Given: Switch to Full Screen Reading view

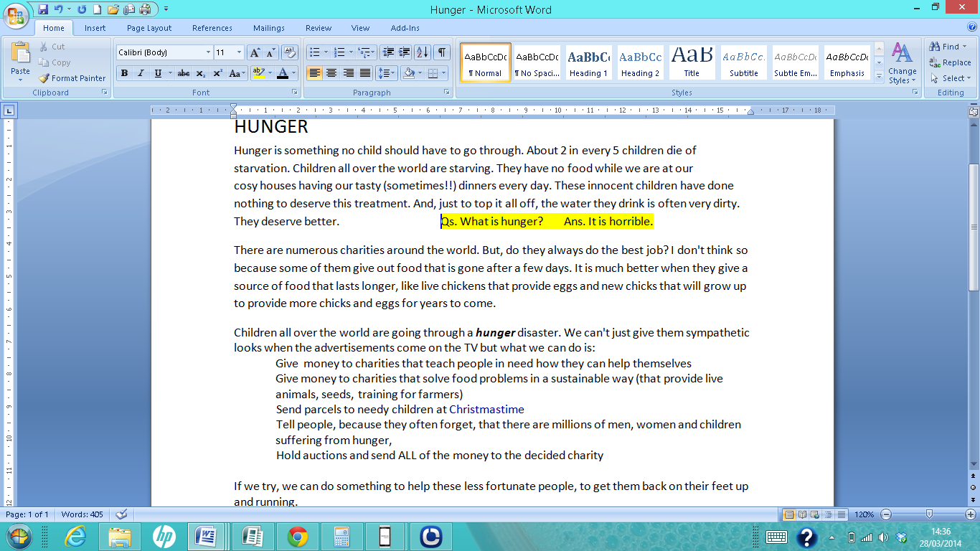Looking at the screenshot, I should pyautogui.click(x=802, y=514).
